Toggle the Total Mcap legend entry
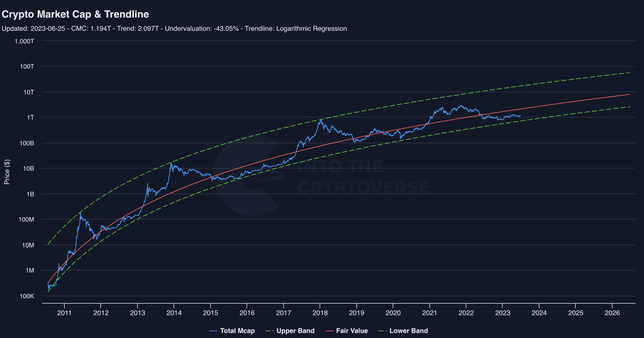Screen dimensions: 644x338 tap(237, 331)
